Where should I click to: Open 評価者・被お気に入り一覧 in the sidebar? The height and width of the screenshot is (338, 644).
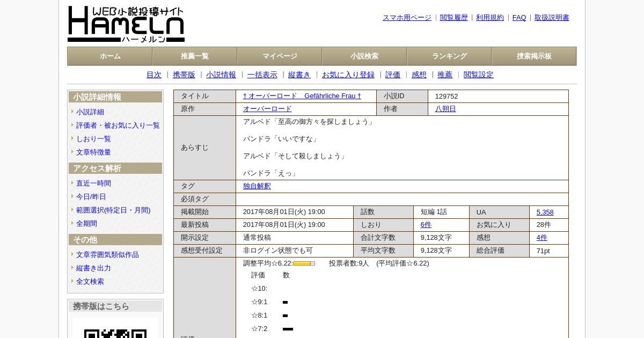[x=118, y=126]
